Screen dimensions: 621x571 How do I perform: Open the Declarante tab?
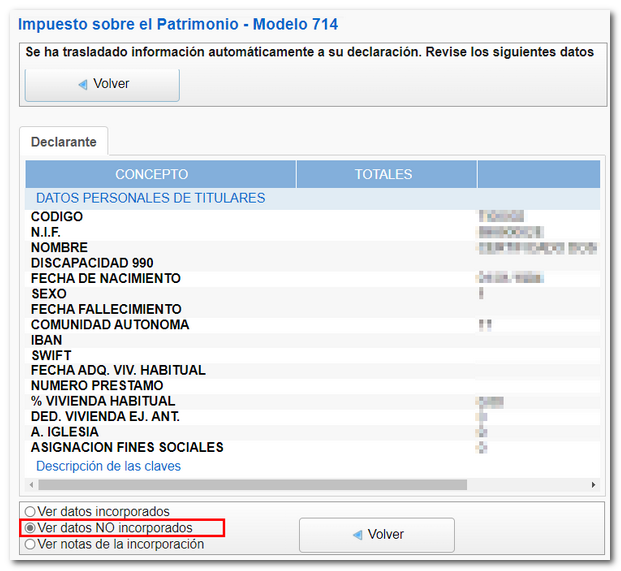point(64,142)
